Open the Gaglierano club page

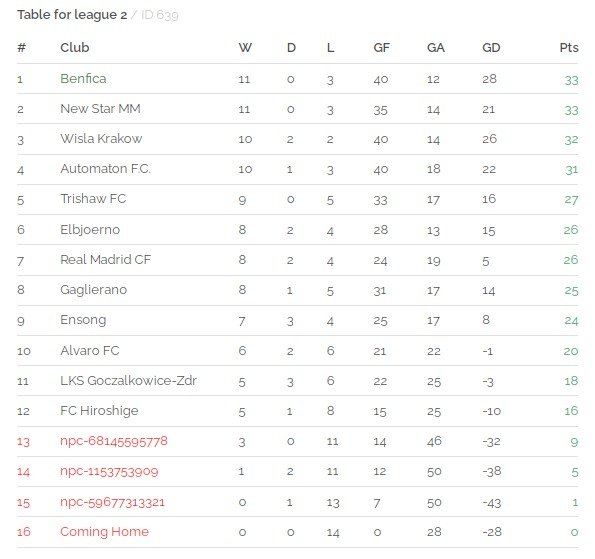[x=93, y=290]
